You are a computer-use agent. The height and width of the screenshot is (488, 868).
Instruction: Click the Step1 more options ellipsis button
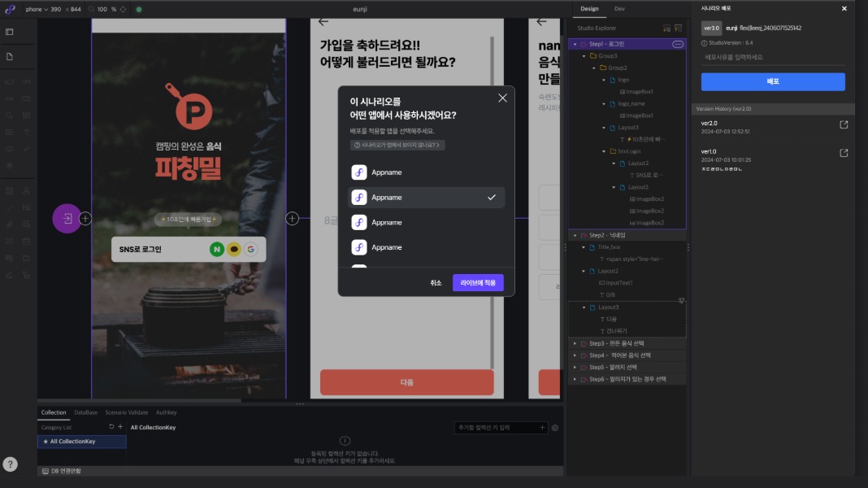click(678, 44)
